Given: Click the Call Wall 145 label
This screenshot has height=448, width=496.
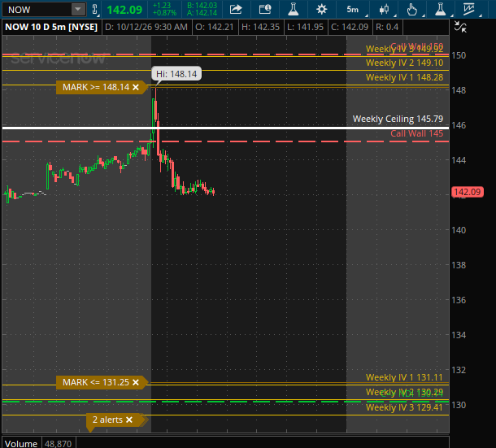Looking at the screenshot, I should click(417, 133).
